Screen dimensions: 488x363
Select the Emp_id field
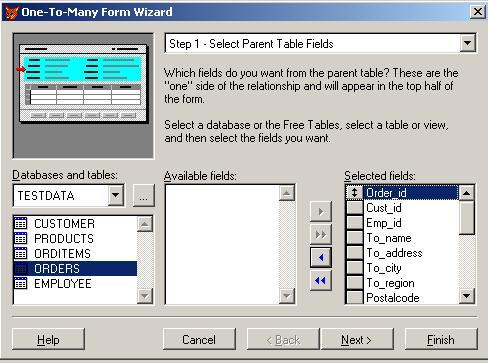coord(411,223)
